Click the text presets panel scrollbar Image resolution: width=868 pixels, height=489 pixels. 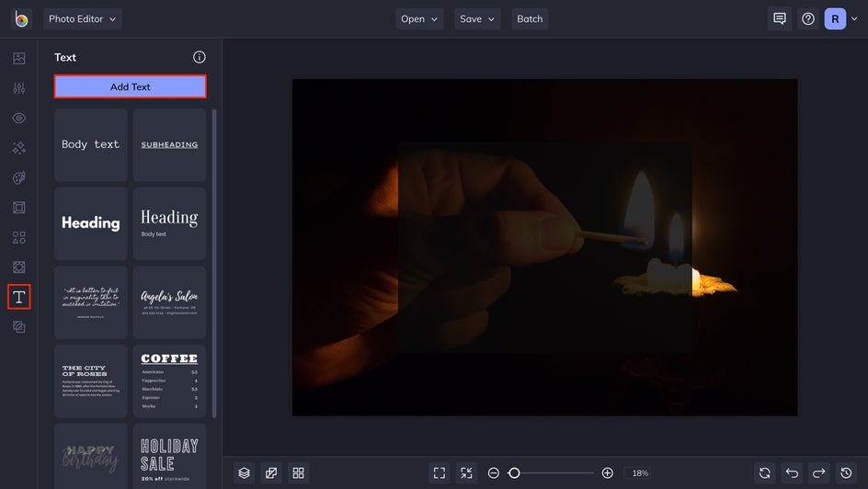click(x=214, y=263)
